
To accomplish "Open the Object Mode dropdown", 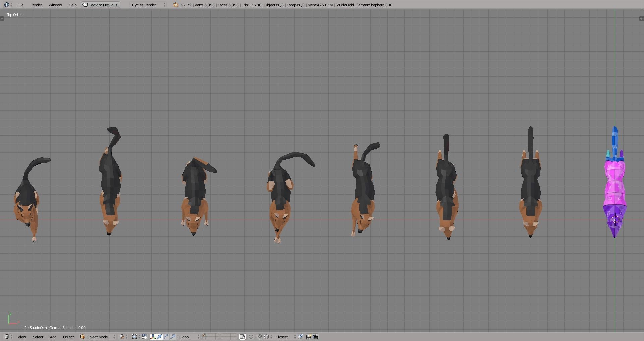I will pos(98,337).
